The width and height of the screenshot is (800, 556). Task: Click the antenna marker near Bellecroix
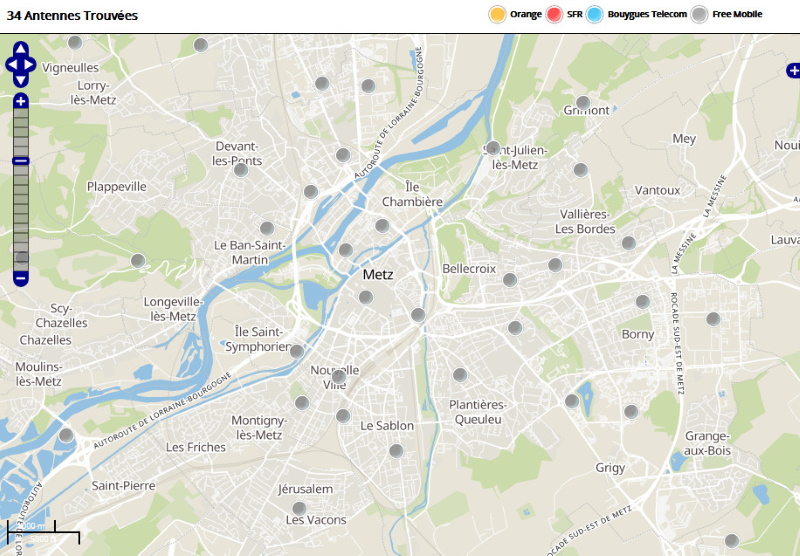[x=510, y=280]
